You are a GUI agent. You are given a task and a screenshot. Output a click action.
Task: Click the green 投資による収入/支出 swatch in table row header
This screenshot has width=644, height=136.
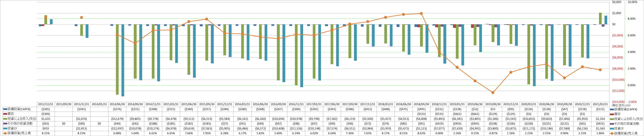(x=5, y=119)
